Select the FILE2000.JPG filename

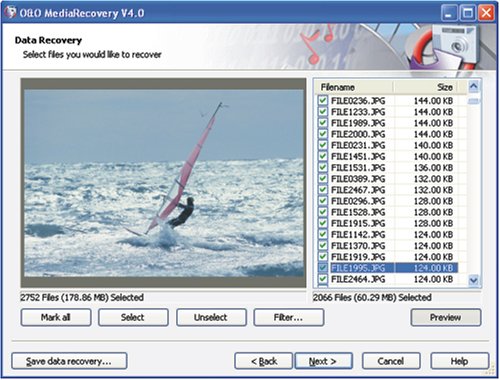pos(358,134)
